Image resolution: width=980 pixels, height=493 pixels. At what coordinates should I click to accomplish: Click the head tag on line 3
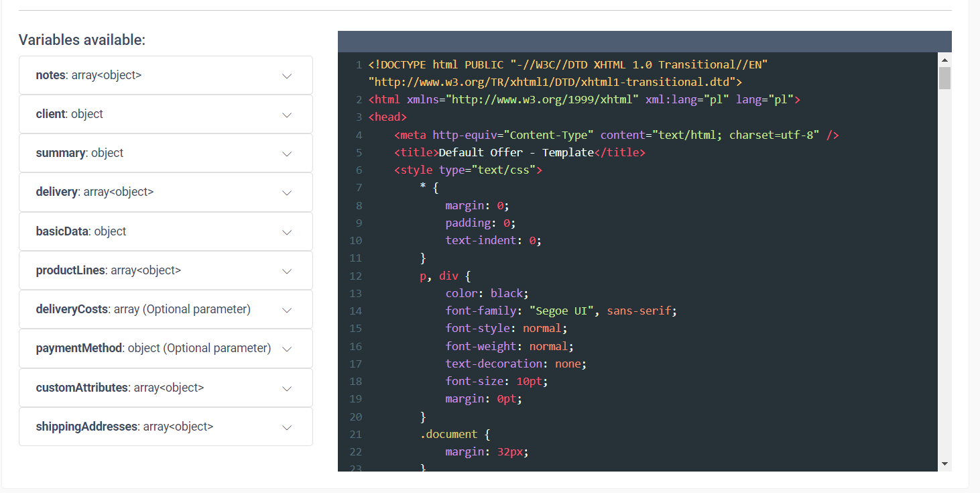[x=387, y=117]
